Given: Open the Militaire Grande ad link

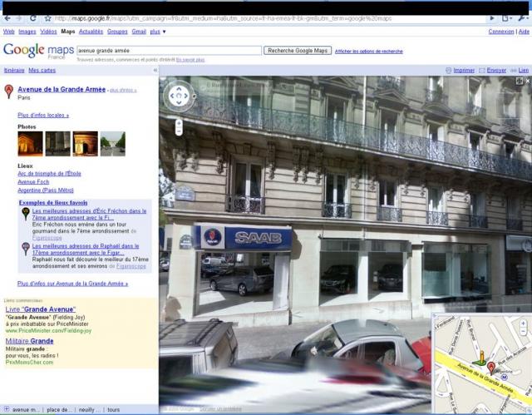Looking at the screenshot, I should 30,341.
